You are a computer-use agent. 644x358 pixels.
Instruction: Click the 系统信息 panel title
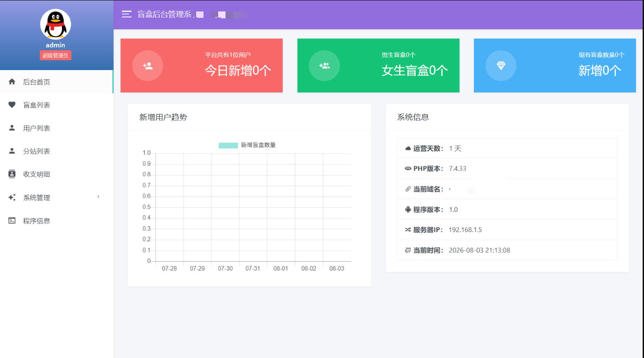click(413, 117)
